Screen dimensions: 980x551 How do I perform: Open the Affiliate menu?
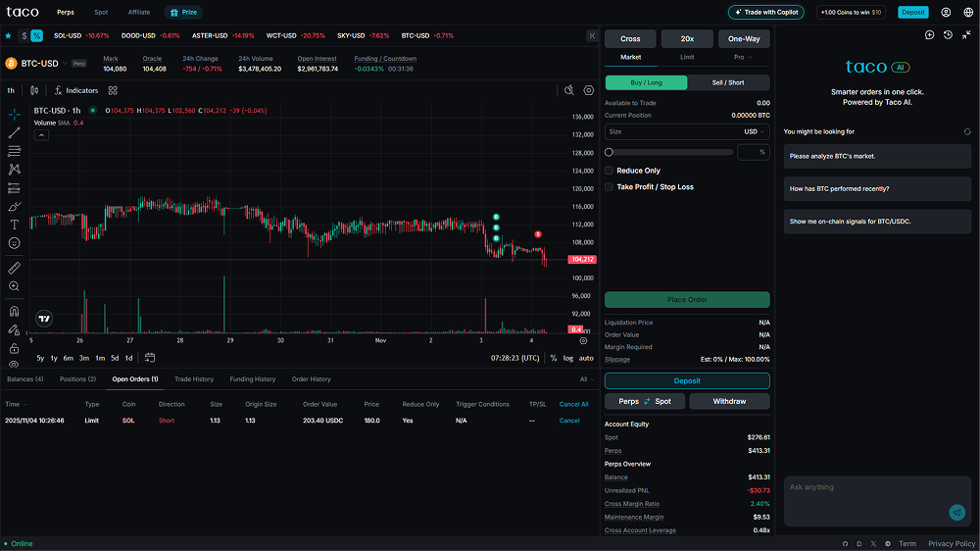[139, 12]
